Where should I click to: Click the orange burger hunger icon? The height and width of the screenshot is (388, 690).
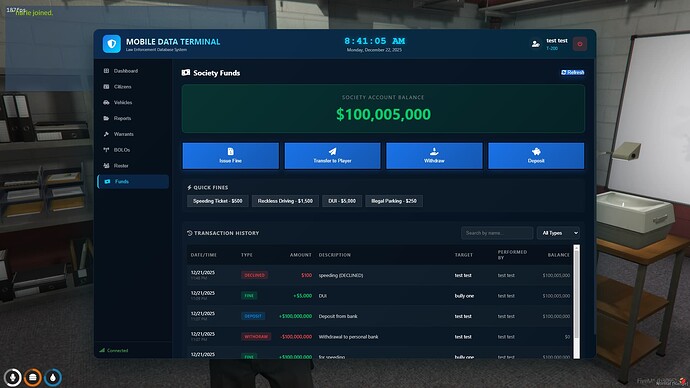coord(33,377)
